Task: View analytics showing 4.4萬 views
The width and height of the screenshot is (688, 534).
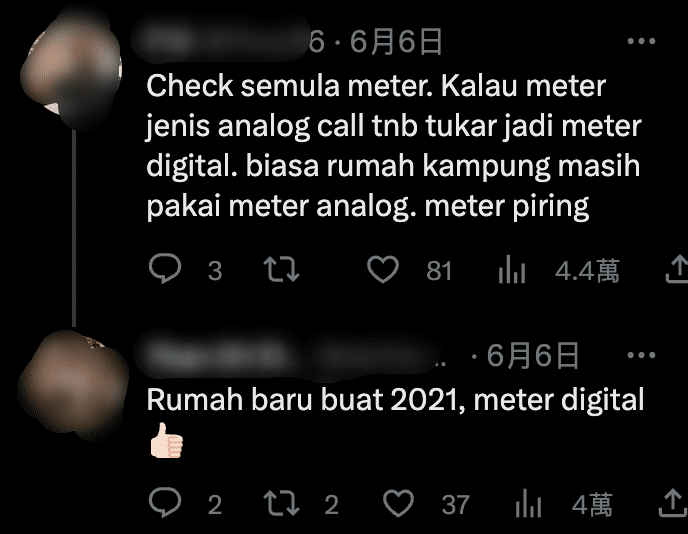Action: click(512, 269)
